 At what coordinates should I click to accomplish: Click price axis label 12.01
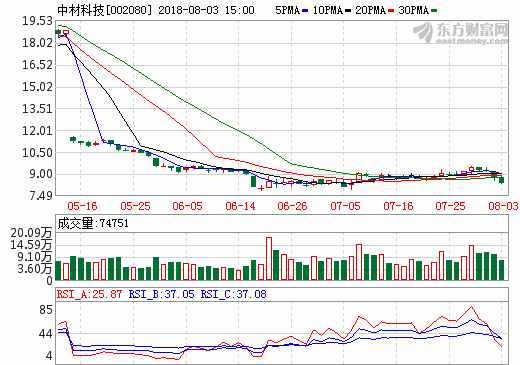pos(38,131)
